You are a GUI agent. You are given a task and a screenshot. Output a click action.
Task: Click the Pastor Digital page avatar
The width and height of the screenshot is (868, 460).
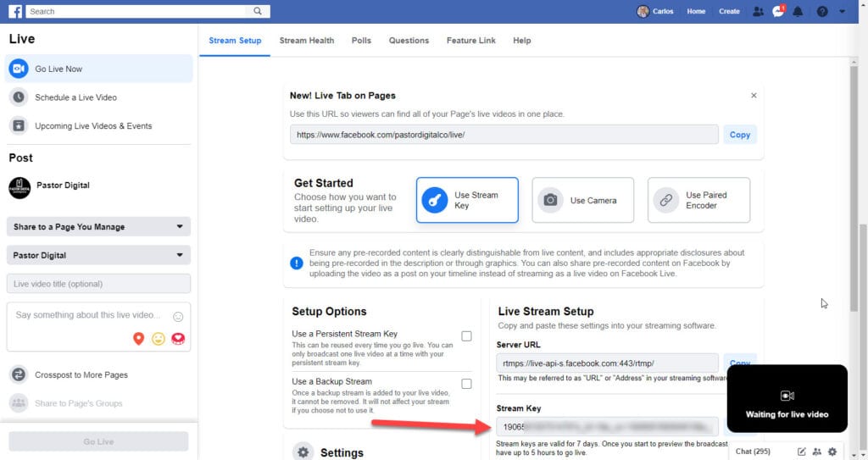click(20, 188)
